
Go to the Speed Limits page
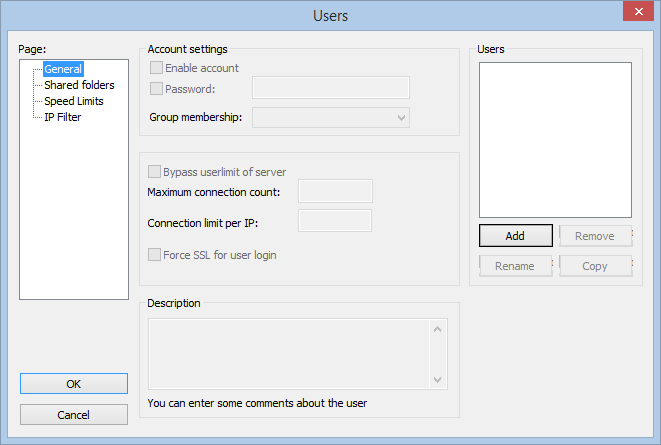74,101
